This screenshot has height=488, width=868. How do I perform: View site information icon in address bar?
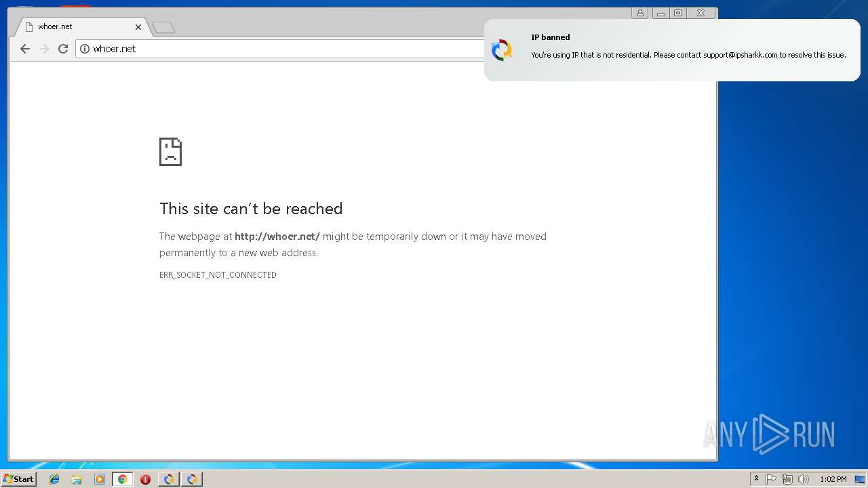click(x=85, y=49)
